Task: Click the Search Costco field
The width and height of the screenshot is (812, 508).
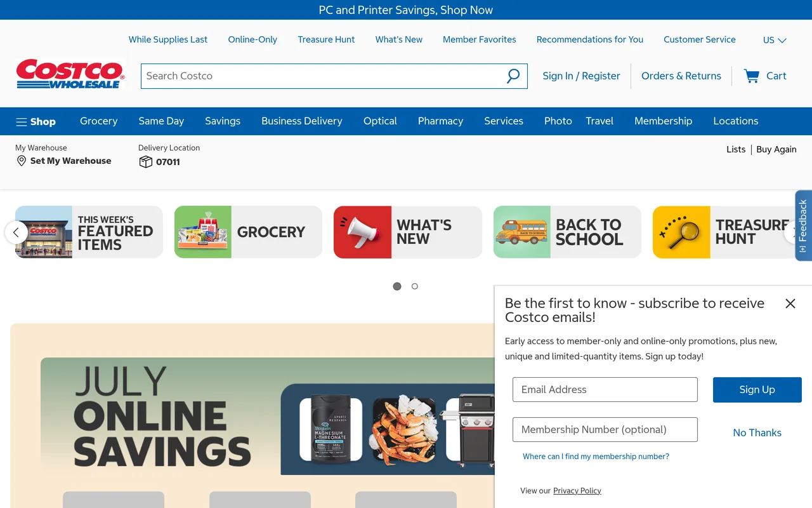Action: click(x=324, y=76)
